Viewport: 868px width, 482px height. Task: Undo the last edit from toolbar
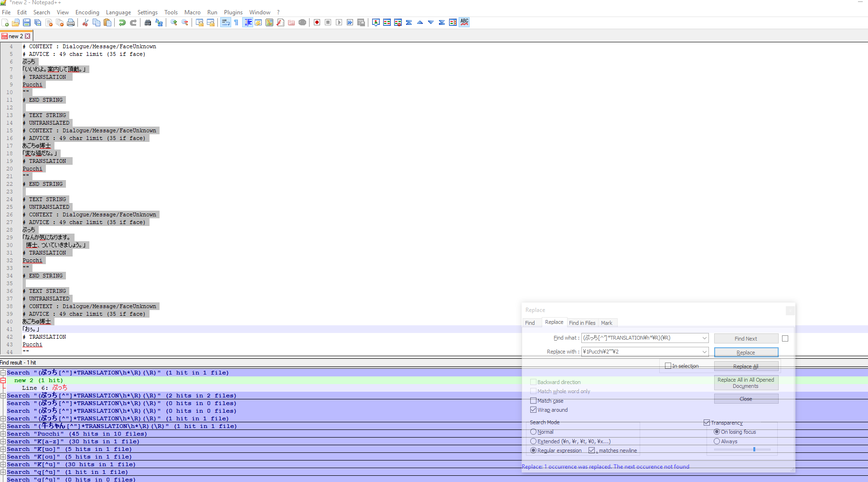click(x=122, y=22)
